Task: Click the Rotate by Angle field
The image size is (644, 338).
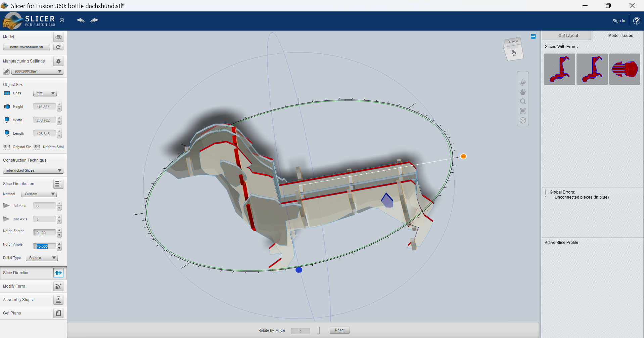Action: (x=300, y=331)
